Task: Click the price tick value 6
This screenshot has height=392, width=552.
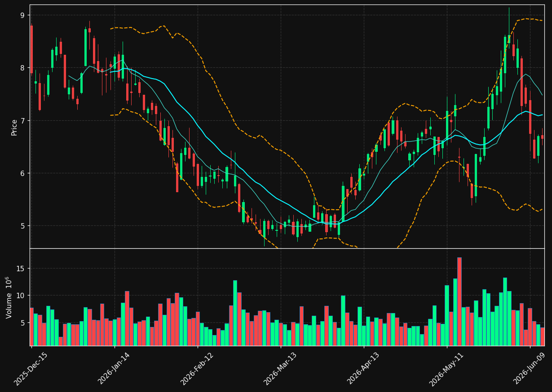Action: point(22,173)
